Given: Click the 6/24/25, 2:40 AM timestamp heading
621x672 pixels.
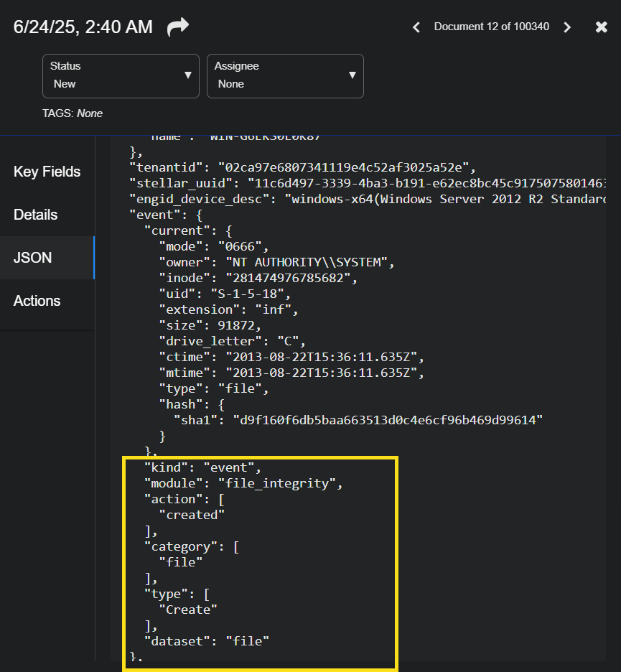Looking at the screenshot, I should 83,27.
